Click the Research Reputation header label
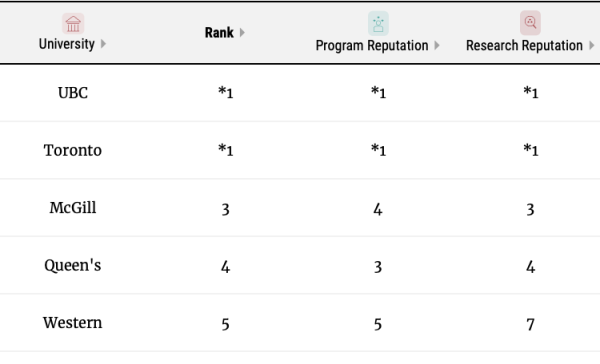The image size is (600, 364). (524, 46)
